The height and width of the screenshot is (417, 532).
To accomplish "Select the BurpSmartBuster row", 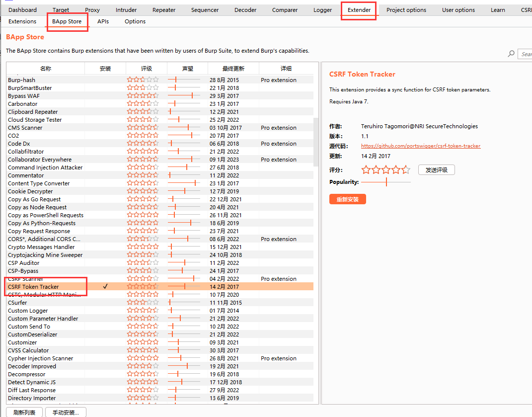I will tap(160, 87).
